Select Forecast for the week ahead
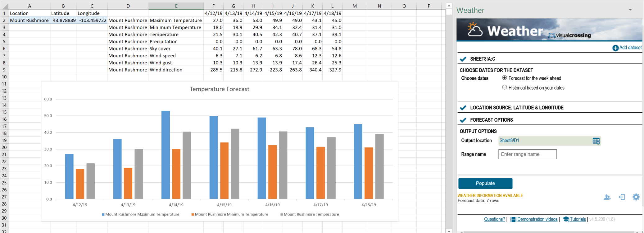Viewport: 644px width, 233px height. pyautogui.click(x=505, y=78)
